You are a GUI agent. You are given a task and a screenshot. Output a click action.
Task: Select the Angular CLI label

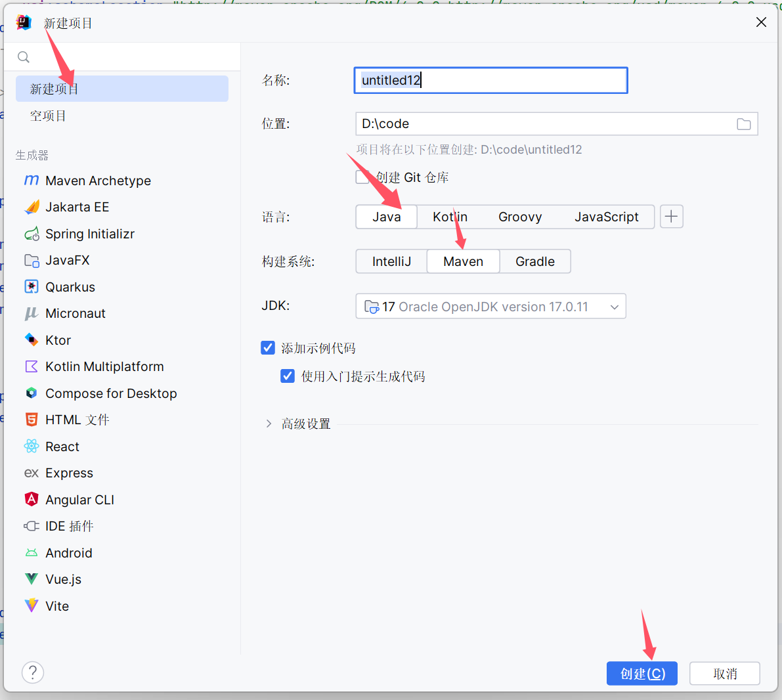coord(80,500)
